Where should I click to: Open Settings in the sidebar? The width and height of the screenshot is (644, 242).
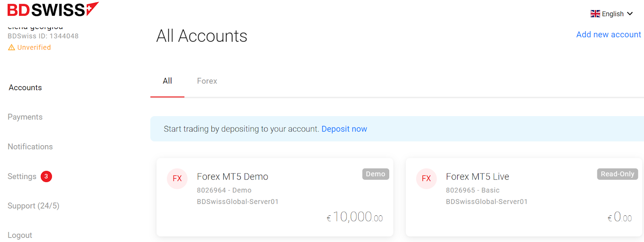click(x=22, y=176)
